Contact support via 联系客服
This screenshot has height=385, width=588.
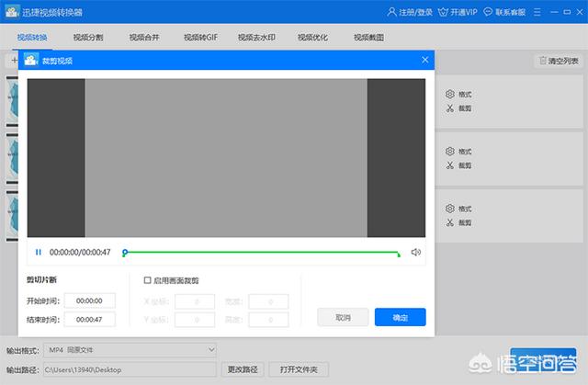504,12
